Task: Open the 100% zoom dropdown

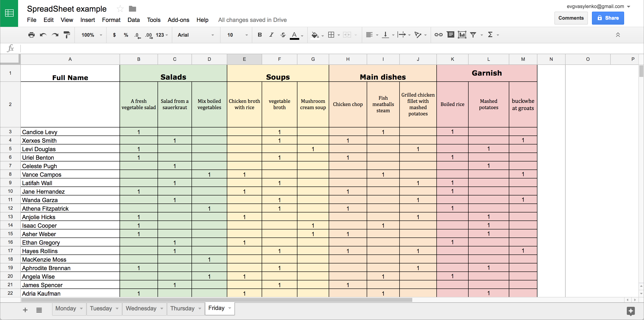Action: [x=91, y=35]
